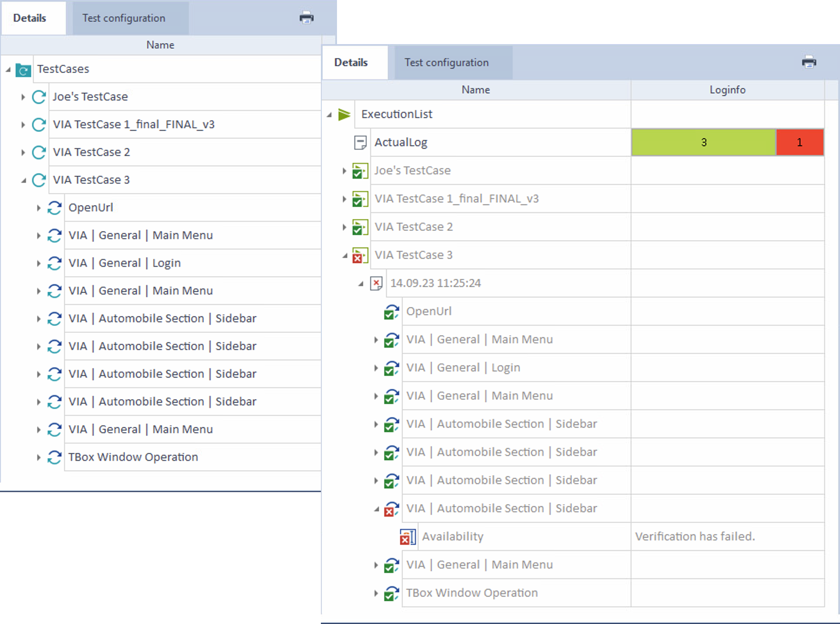Switch to Test configuration tab in left panel
The image size is (840, 624).
tap(123, 18)
